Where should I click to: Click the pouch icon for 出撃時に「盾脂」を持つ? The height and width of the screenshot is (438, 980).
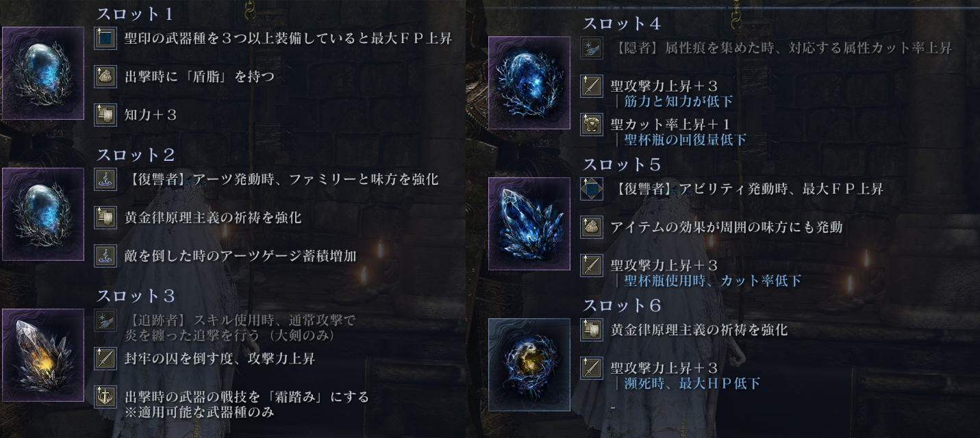coord(105,76)
